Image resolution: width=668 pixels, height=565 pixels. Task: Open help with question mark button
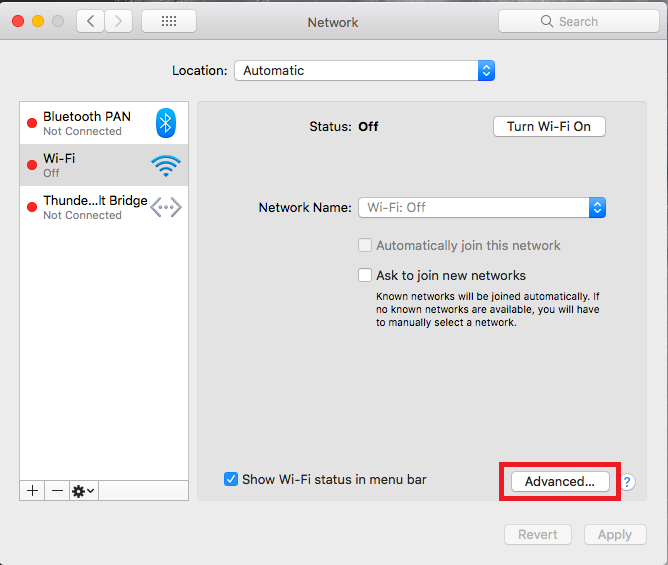point(627,482)
